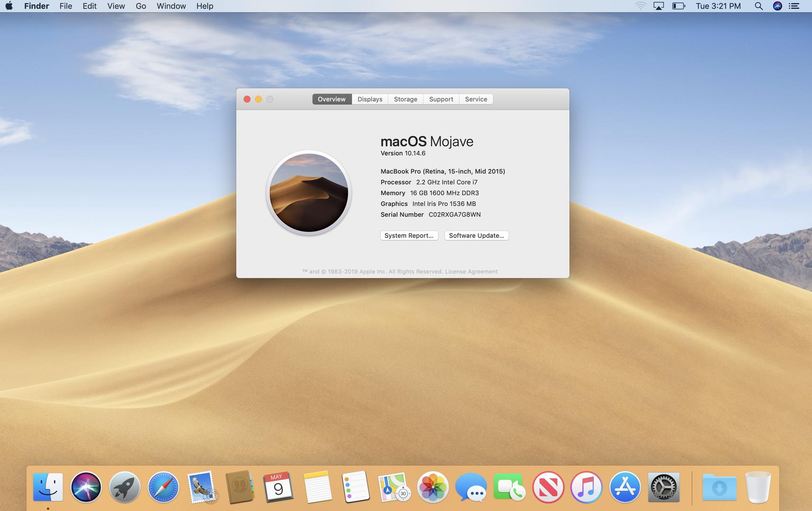
Task: Open Messages app in the Dock
Action: pos(471,487)
